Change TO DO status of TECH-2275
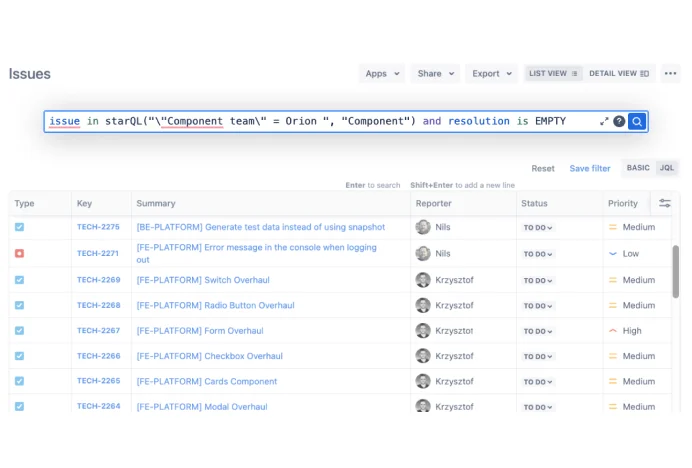 [538, 227]
